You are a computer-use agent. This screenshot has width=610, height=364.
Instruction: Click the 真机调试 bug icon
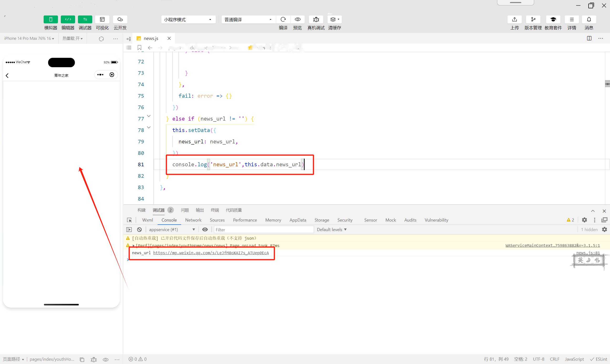pyautogui.click(x=316, y=19)
